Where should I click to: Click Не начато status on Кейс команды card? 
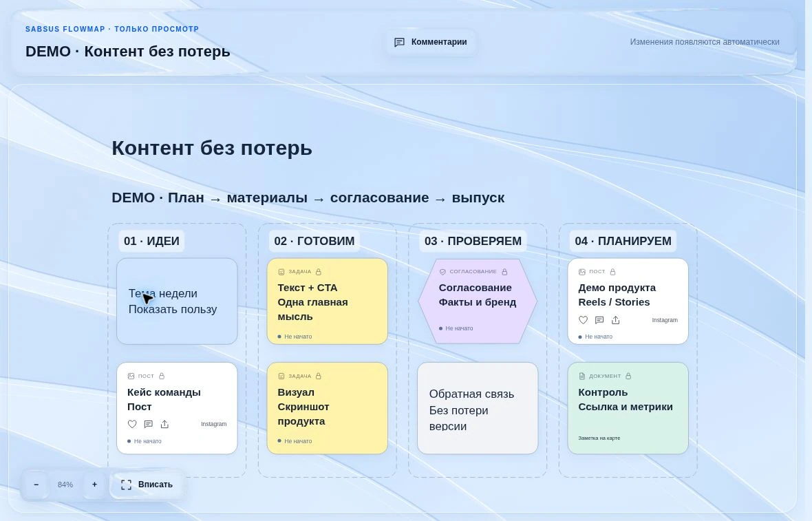pyautogui.click(x=145, y=441)
